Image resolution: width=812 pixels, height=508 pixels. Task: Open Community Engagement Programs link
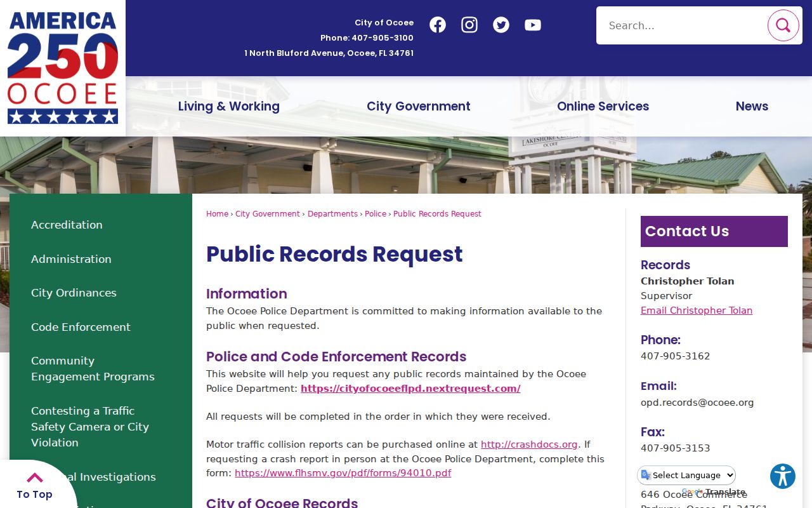coord(93,368)
